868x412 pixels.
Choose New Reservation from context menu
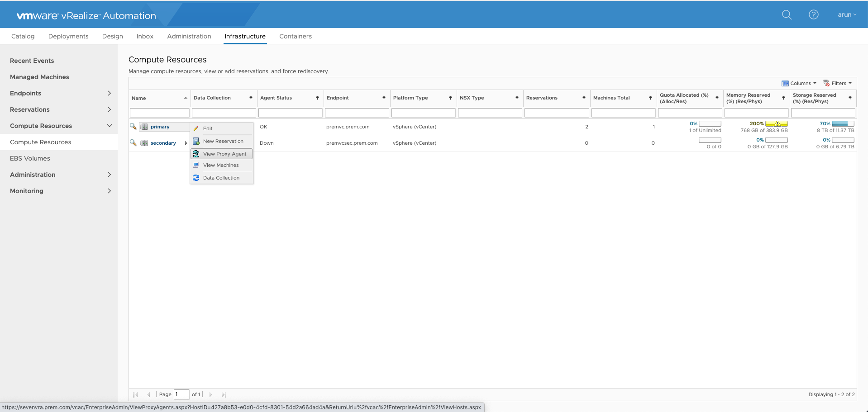pos(221,141)
